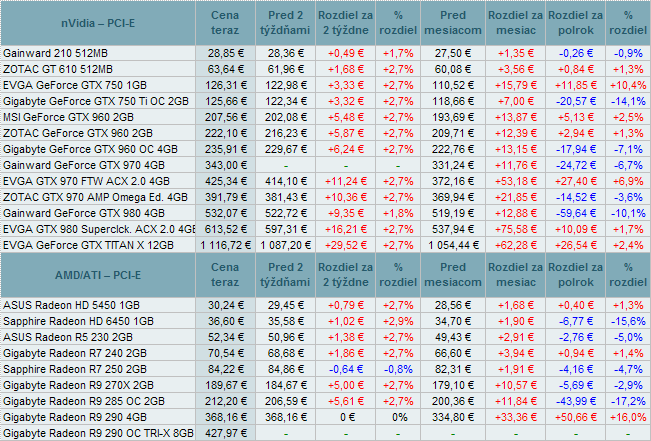The width and height of the screenshot is (651, 441).
Task: Click the month-ago price 334,80 €
Action: tap(453, 417)
